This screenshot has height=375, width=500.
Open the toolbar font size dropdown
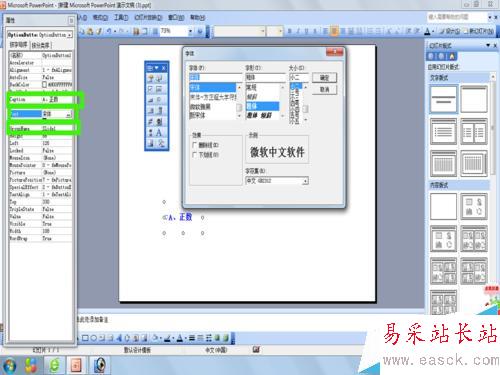click(280, 31)
